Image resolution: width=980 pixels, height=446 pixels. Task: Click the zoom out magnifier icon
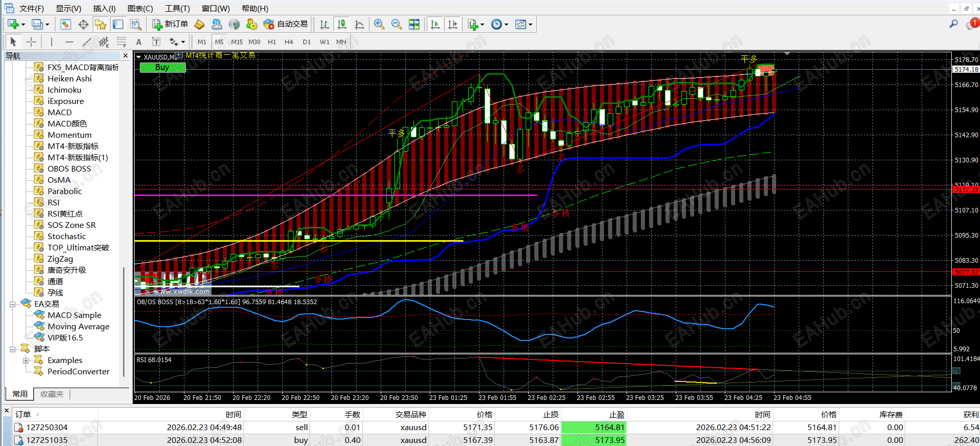point(396,24)
